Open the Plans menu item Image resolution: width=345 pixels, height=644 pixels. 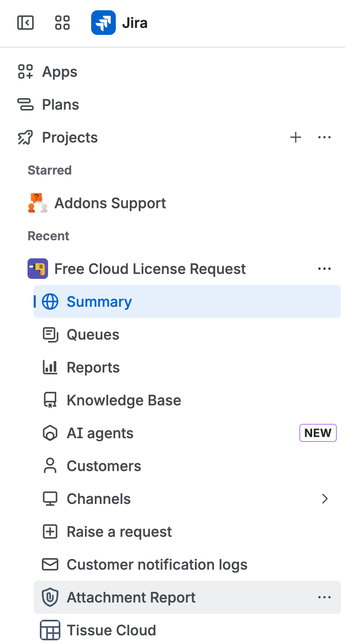60,104
